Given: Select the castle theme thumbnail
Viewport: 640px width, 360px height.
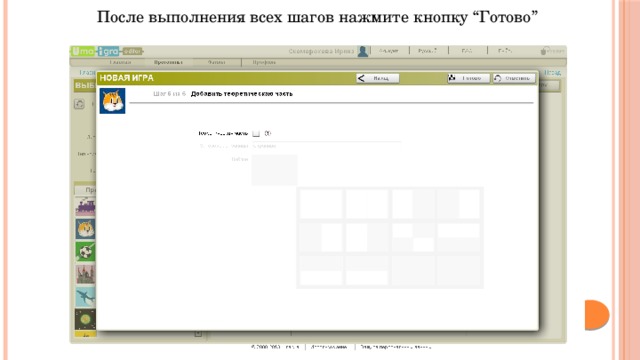Looking at the screenshot, I should click(85, 274).
